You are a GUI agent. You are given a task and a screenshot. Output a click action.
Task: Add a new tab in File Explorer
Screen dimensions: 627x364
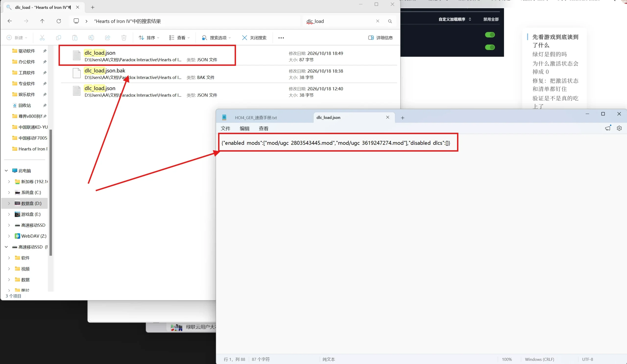pos(93,7)
